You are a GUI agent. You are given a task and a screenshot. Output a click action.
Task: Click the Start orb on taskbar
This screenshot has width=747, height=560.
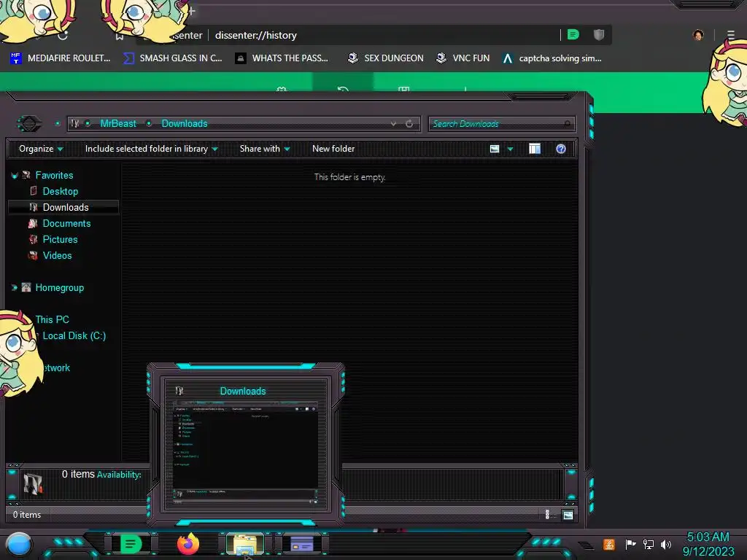tap(19, 544)
